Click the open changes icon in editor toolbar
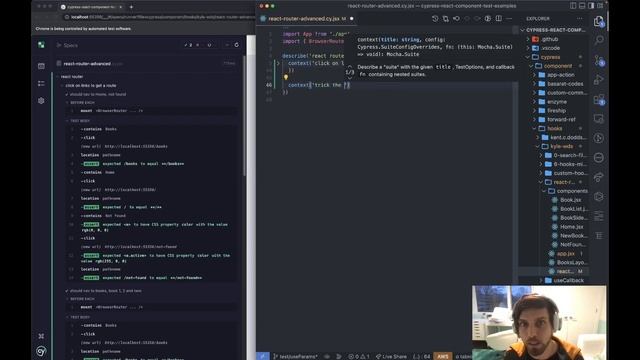 (446, 19)
